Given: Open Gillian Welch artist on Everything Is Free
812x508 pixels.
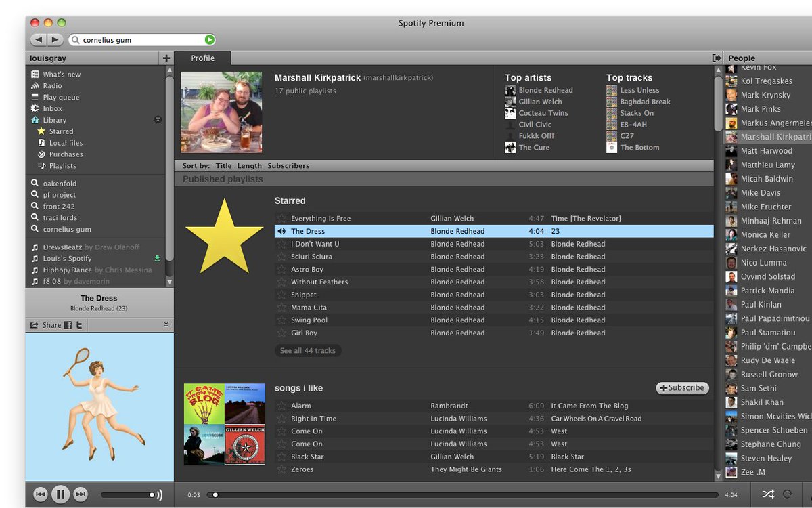Looking at the screenshot, I should pyautogui.click(x=452, y=219).
